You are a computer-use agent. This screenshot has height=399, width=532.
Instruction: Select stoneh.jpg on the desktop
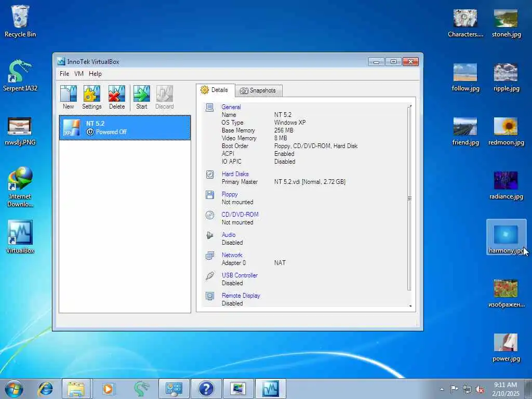point(506,23)
